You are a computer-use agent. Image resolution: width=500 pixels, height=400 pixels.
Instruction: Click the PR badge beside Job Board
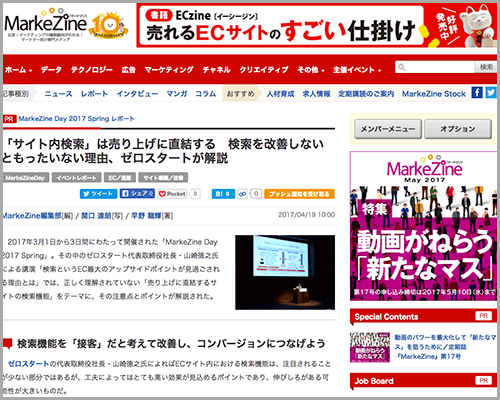coord(483,380)
